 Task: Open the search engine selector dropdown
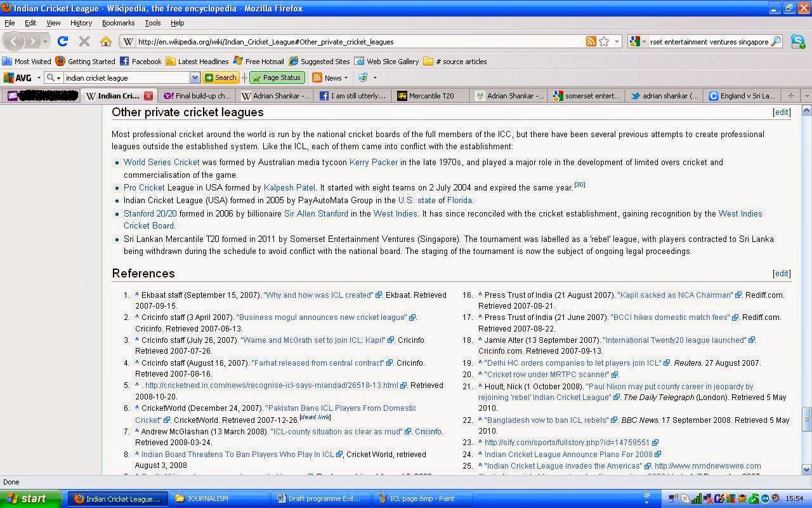(637, 41)
